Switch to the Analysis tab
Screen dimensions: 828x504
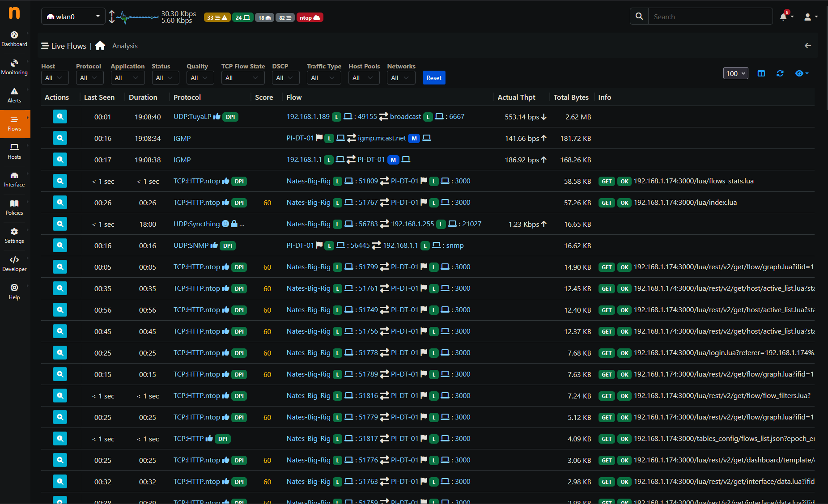(125, 46)
